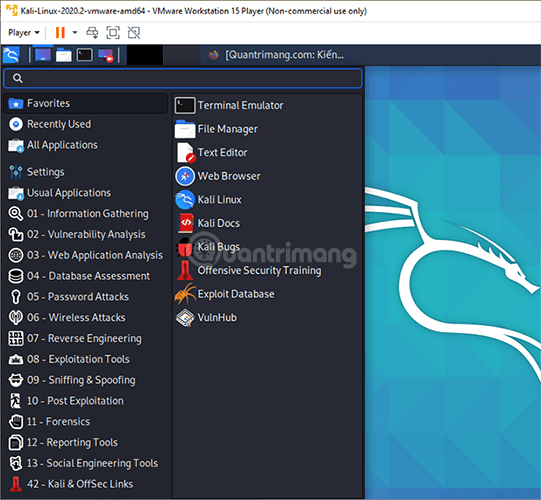Click the magnifier icon in search box

click(18, 78)
